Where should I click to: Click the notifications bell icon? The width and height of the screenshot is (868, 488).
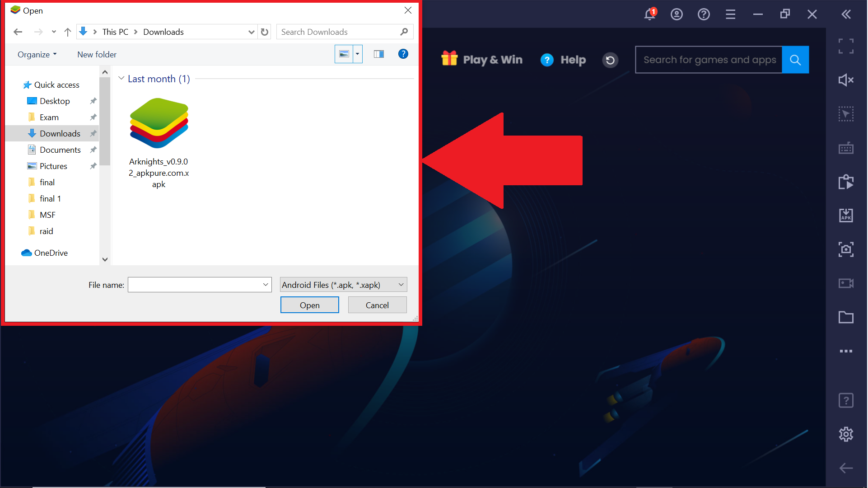650,13
